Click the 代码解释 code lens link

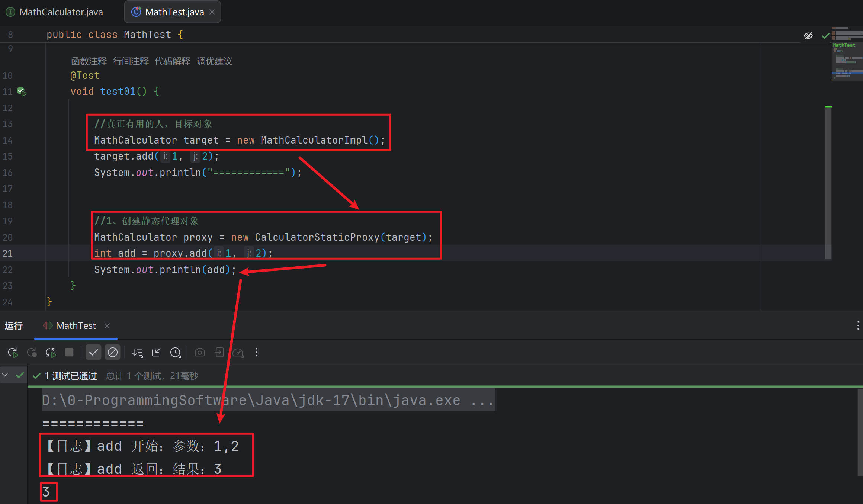pos(172,61)
